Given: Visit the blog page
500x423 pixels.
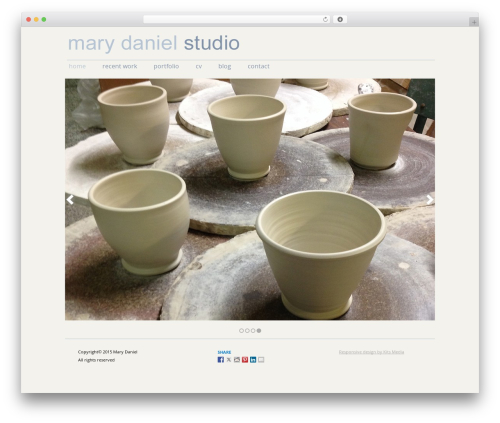Looking at the screenshot, I should 225,66.
